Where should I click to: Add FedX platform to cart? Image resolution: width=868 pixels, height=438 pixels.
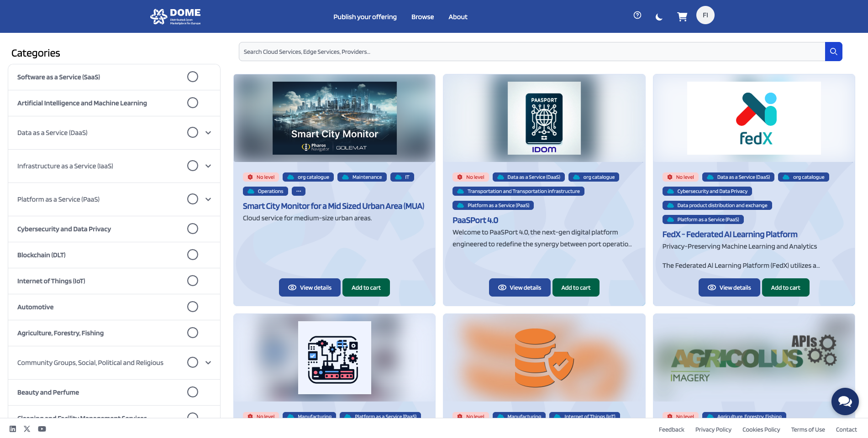(785, 287)
